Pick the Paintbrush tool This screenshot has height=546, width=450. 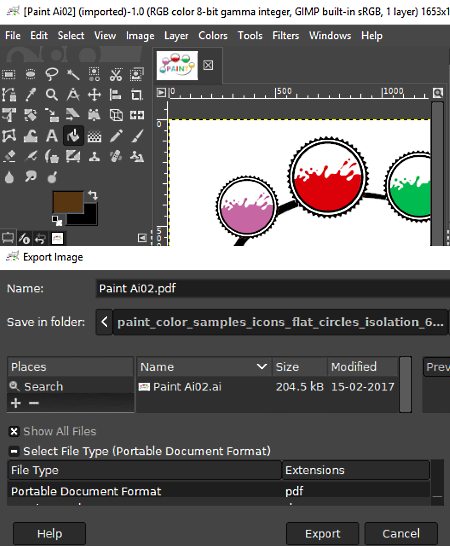coord(137,136)
